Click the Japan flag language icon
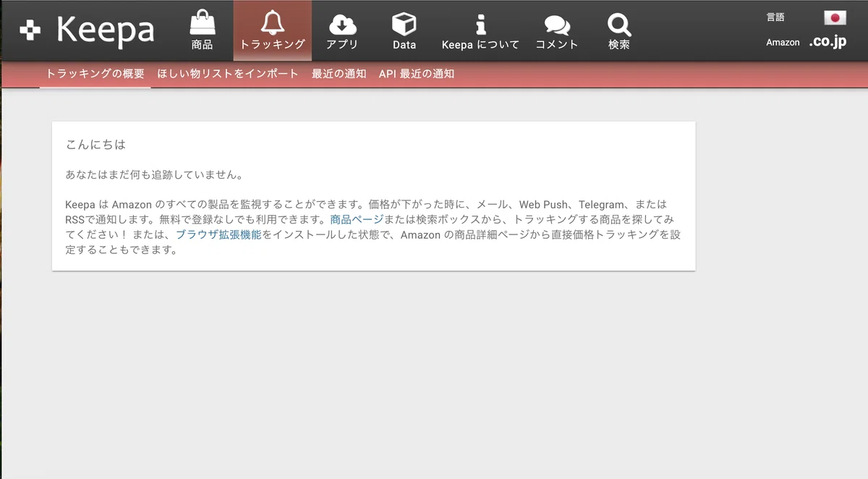868x479 pixels. [835, 17]
